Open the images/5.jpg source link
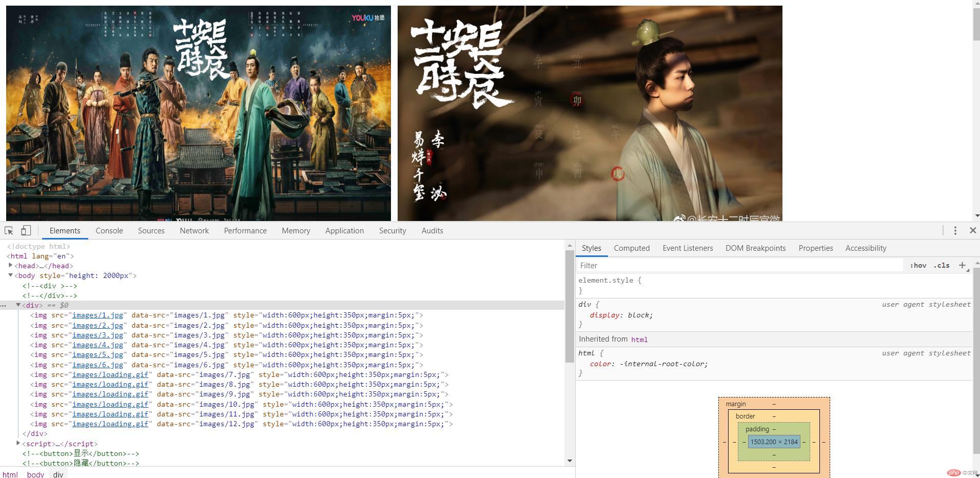Screen dimensions: 980x478 pos(97,355)
